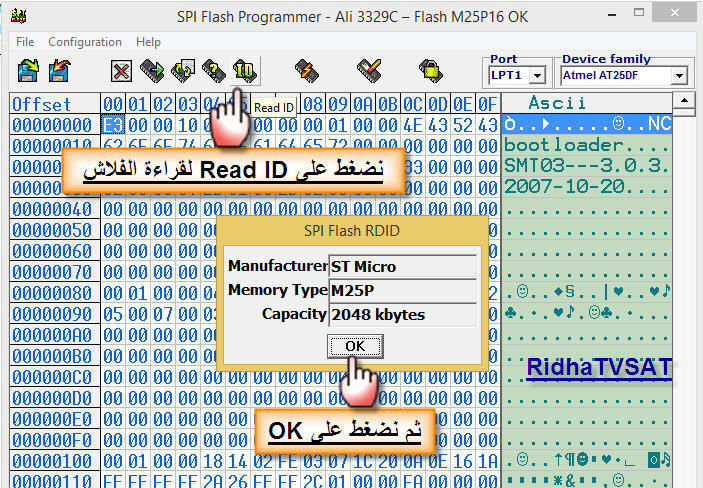This screenshot has width=703, height=488.
Task: Click the Manufacturer field showing ST Micro
Action: (403, 267)
